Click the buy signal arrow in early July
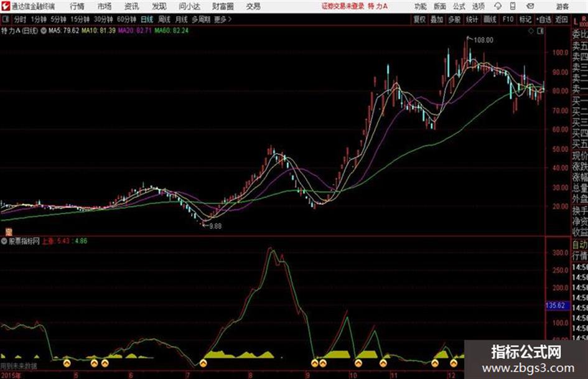 (203, 363)
